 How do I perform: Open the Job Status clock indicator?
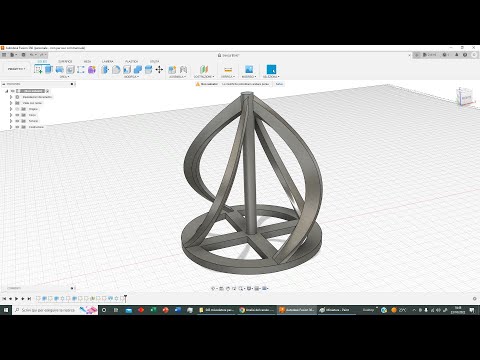446,55
